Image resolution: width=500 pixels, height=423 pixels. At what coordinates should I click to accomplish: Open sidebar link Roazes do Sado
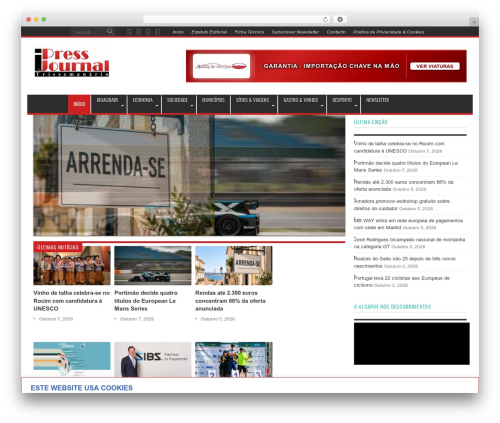(404, 262)
